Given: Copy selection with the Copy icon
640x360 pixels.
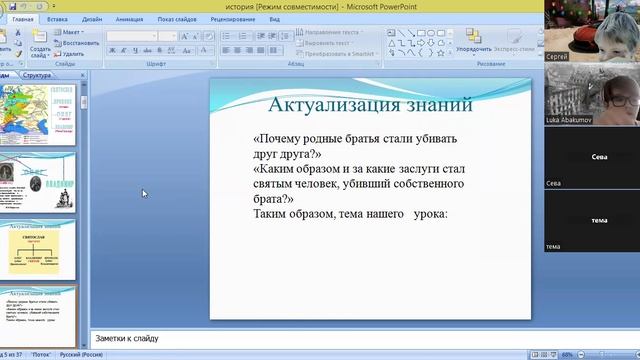Looking at the screenshot, I should point(18,43).
